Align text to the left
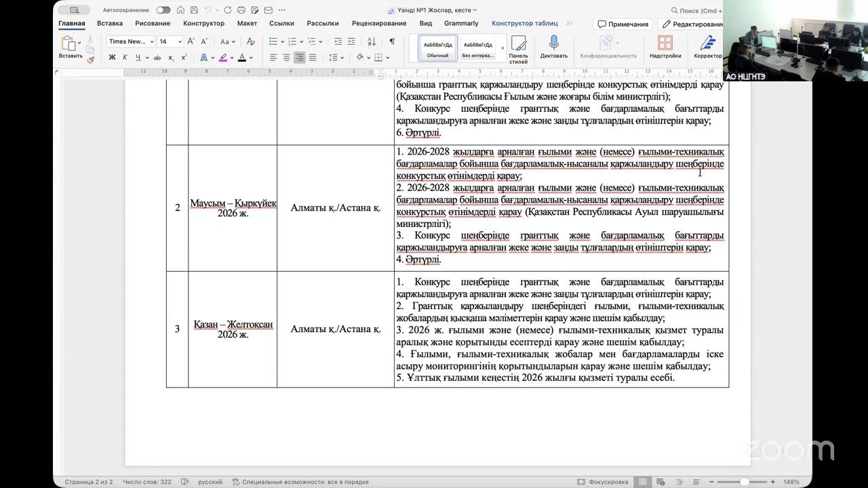 (273, 58)
